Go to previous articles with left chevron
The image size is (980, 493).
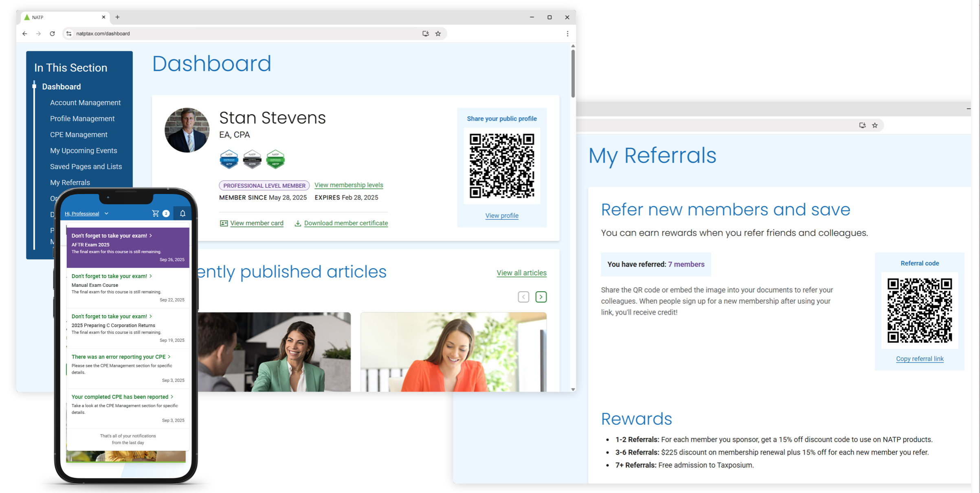point(523,297)
